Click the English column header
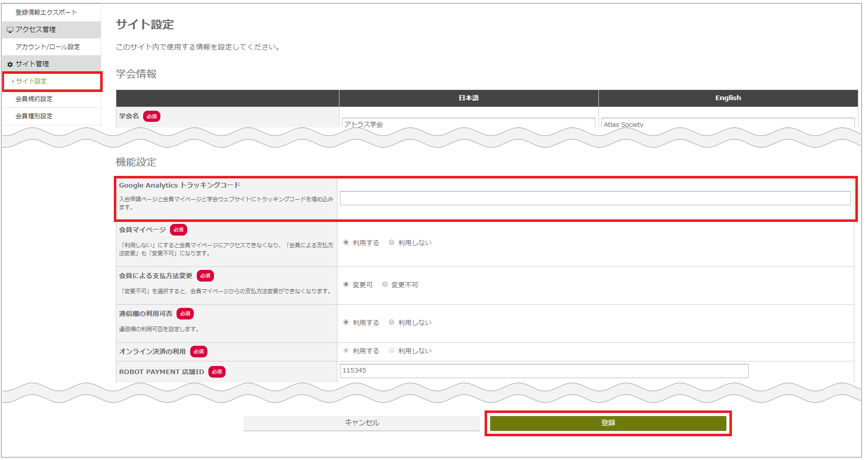This screenshot has height=460, width=868. tap(728, 98)
